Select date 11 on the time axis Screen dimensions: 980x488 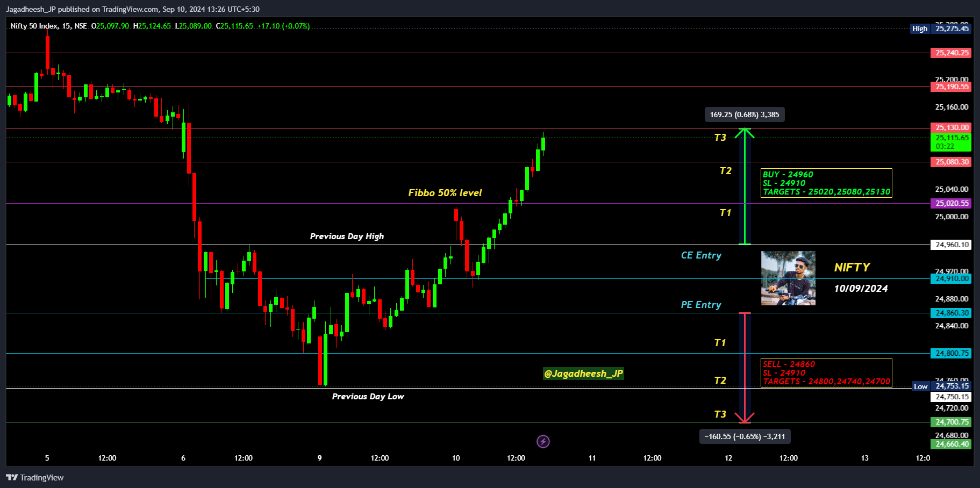tap(592, 458)
